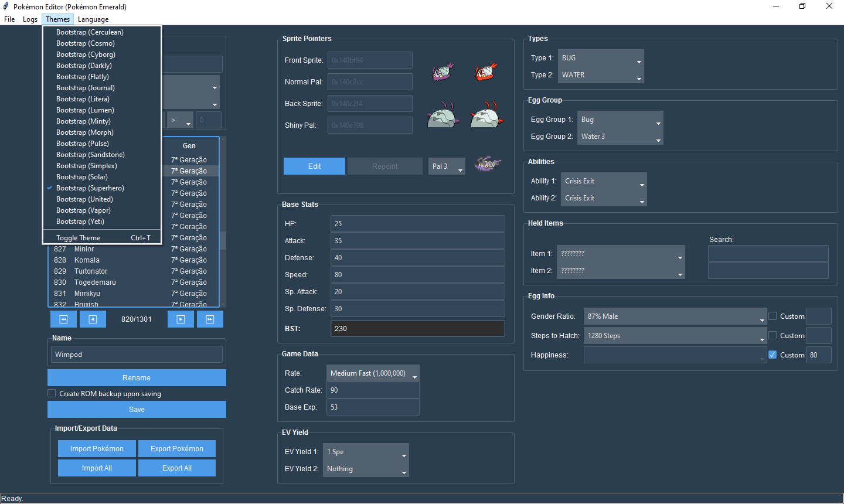844x504 pixels.
Task: Check Custom box for Gender Ratio
Action: 772,316
